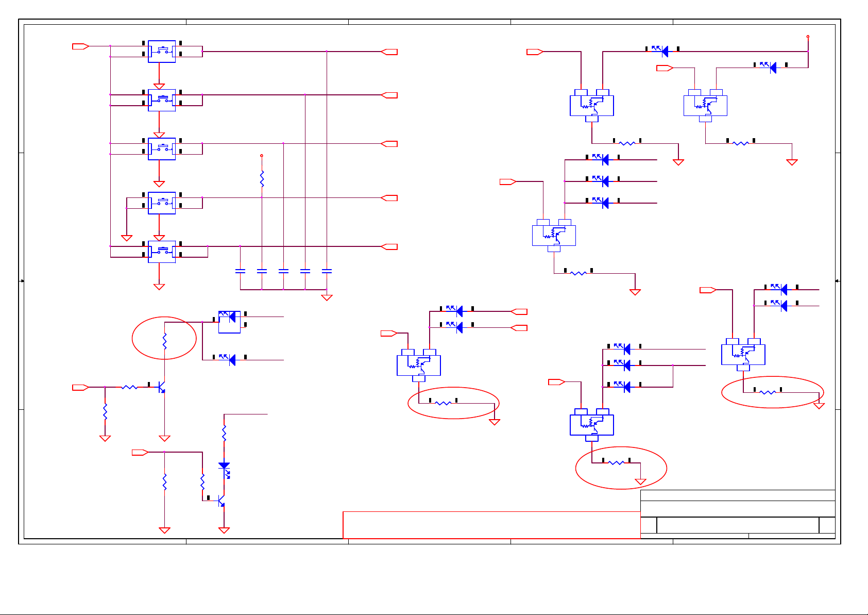Select the third push-button switch in the column
The height and width of the screenshot is (615, 868).
click(162, 148)
